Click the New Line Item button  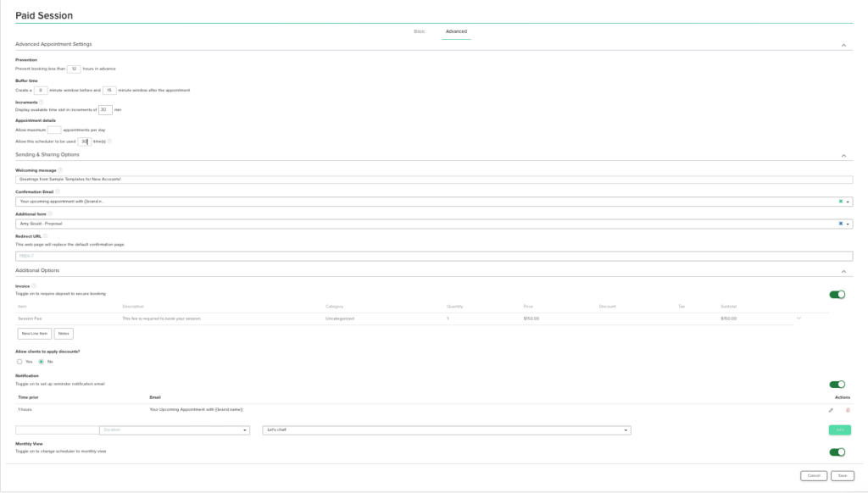pyautogui.click(x=34, y=334)
